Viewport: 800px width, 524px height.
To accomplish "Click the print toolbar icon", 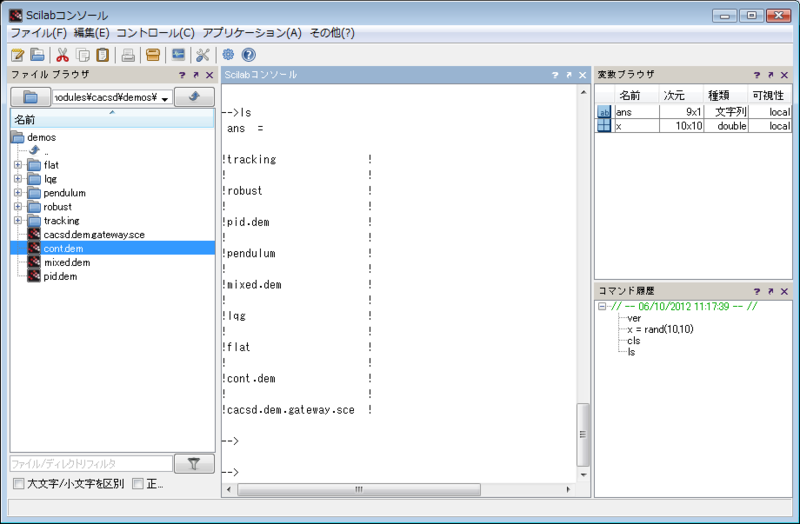I will pos(128,55).
